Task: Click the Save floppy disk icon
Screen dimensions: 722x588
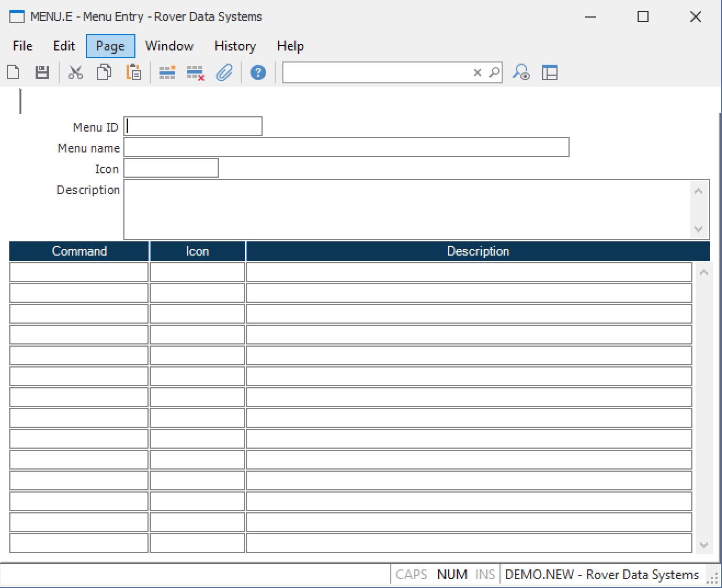Action: click(x=42, y=72)
